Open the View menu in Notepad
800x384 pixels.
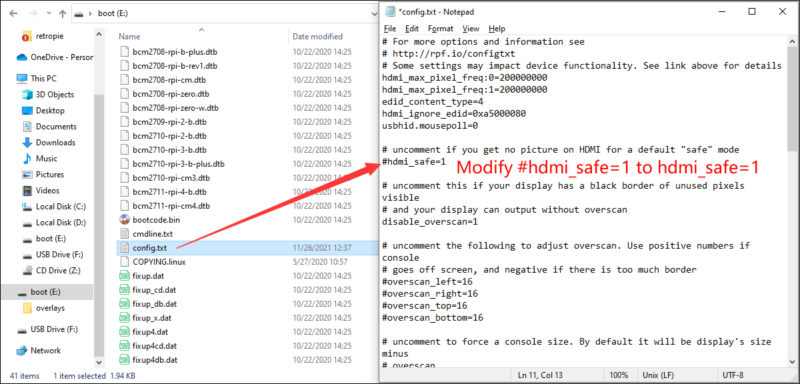pyautogui.click(x=471, y=29)
